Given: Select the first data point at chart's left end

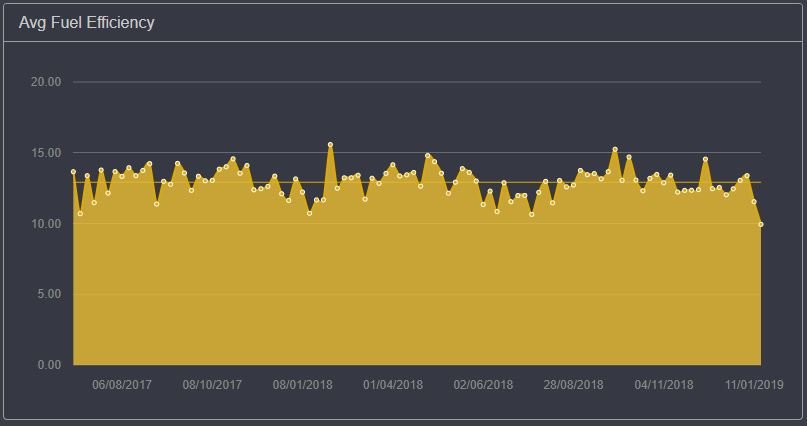Looking at the screenshot, I should pos(73,172).
